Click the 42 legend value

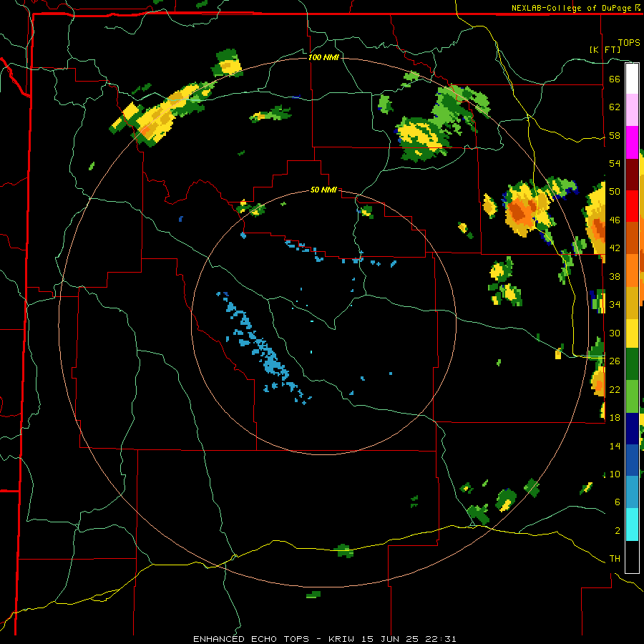point(615,248)
